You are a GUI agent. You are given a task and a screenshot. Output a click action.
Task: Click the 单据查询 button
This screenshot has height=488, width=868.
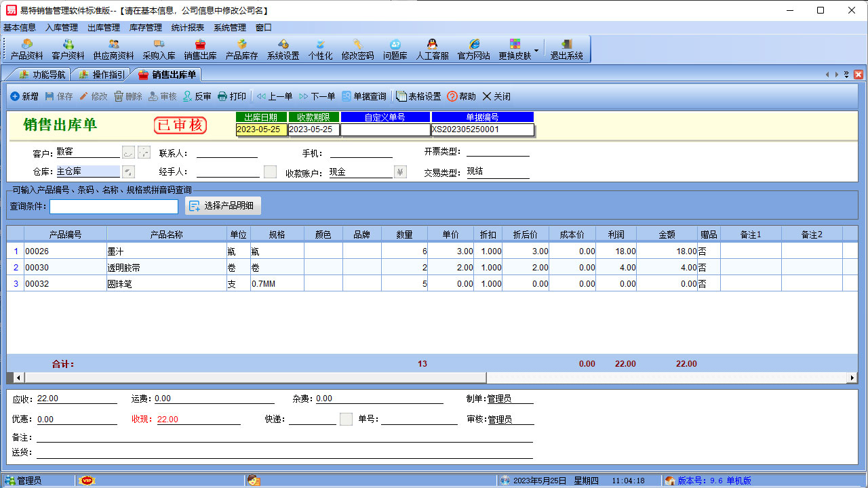click(363, 97)
